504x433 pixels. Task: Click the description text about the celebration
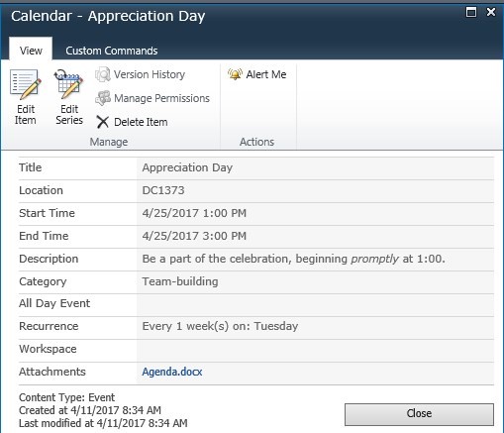tap(294, 259)
